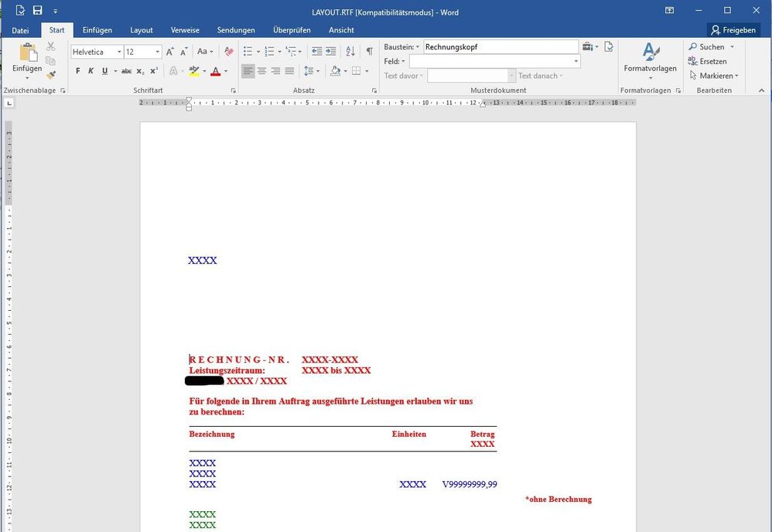Click the Sort A-Z icon
Screen dimensions: 772x532
pos(350,52)
